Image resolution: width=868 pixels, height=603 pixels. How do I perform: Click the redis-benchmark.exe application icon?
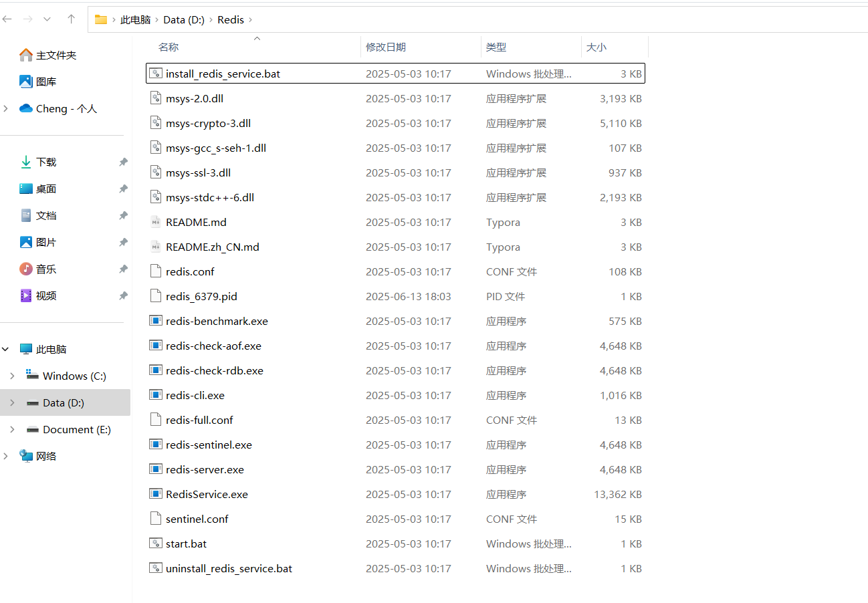(155, 321)
